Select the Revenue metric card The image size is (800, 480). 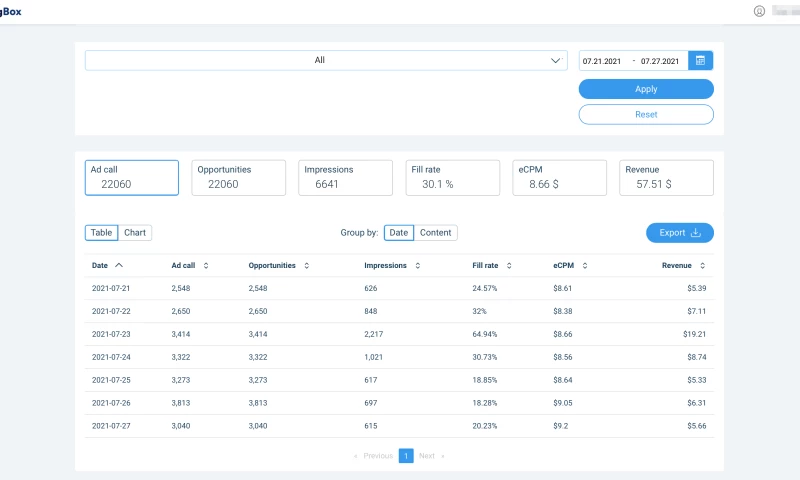tap(666, 178)
